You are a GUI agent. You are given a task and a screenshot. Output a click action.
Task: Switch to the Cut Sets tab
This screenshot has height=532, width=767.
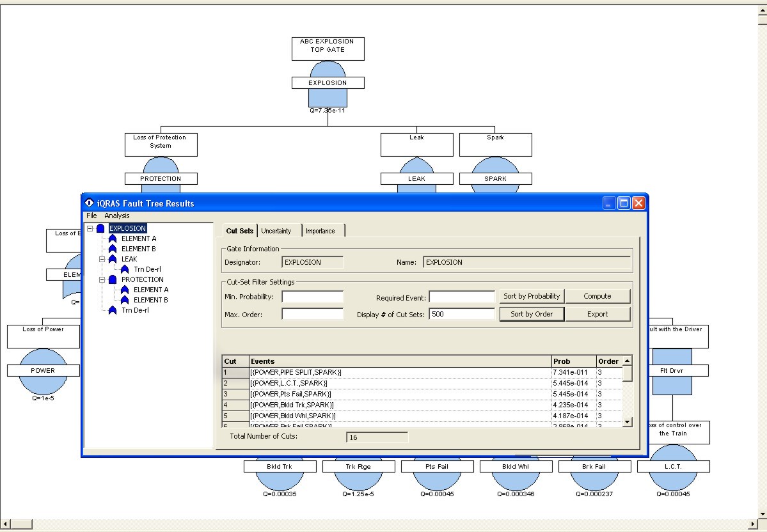[240, 231]
